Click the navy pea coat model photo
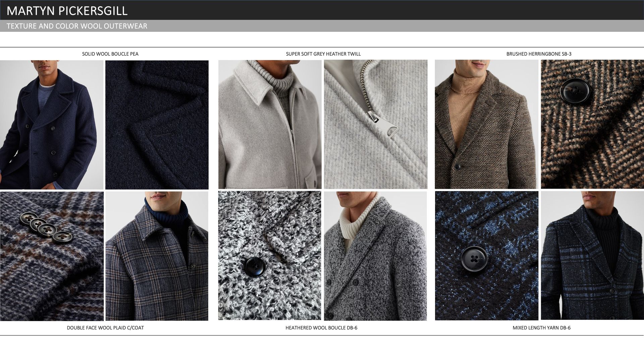Image resolution: width=644 pixels, height=362 pixels. (52, 125)
